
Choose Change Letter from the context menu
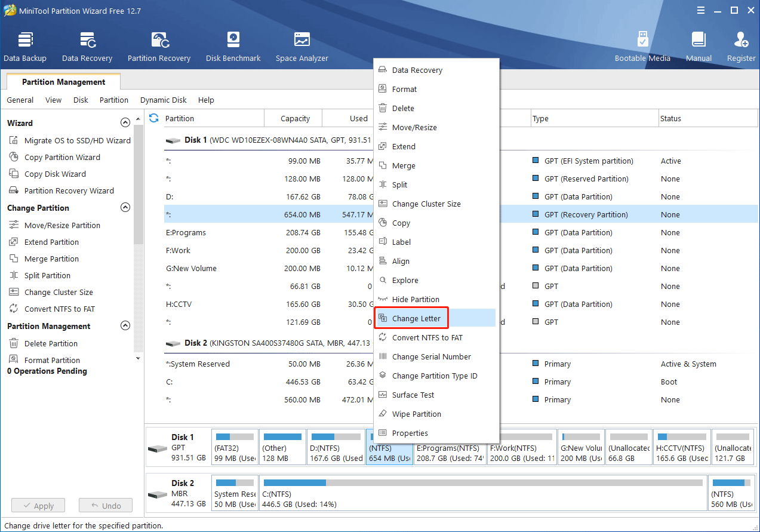[x=436, y=318]
